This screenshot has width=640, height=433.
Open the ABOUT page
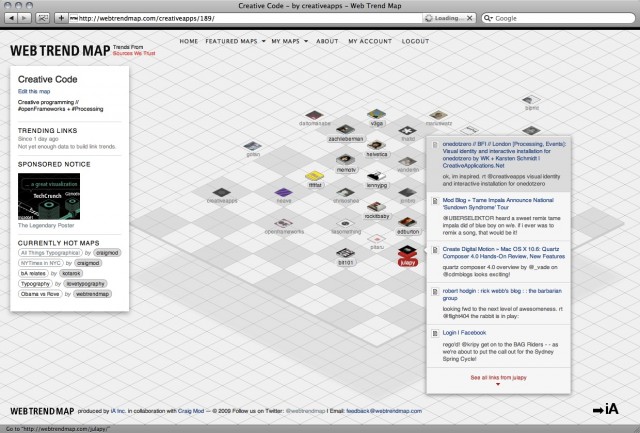point(327,41)
